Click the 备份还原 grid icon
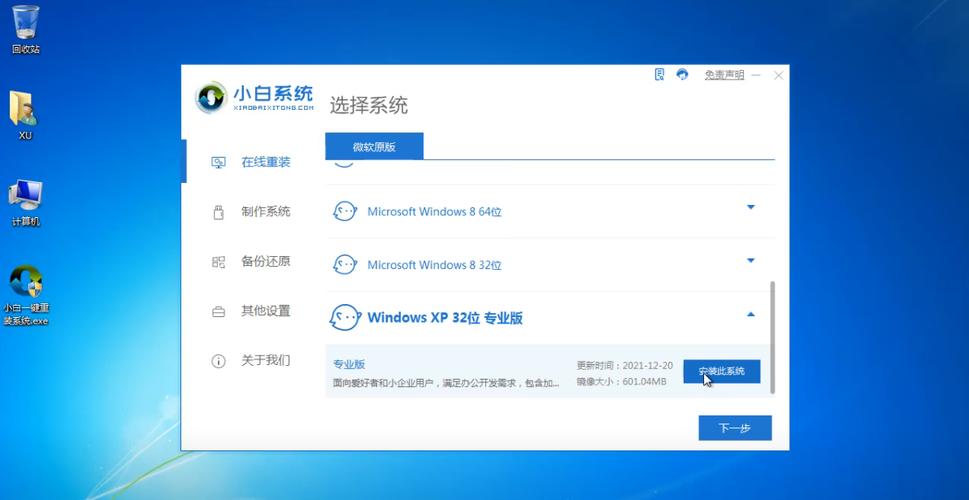Screen dimensions: 969x500 pos(218,262)
